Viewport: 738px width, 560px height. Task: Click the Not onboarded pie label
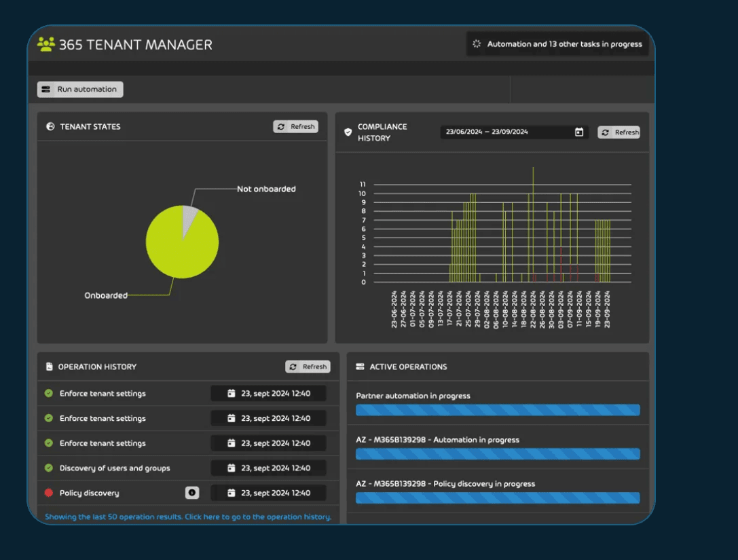point(266,189)
